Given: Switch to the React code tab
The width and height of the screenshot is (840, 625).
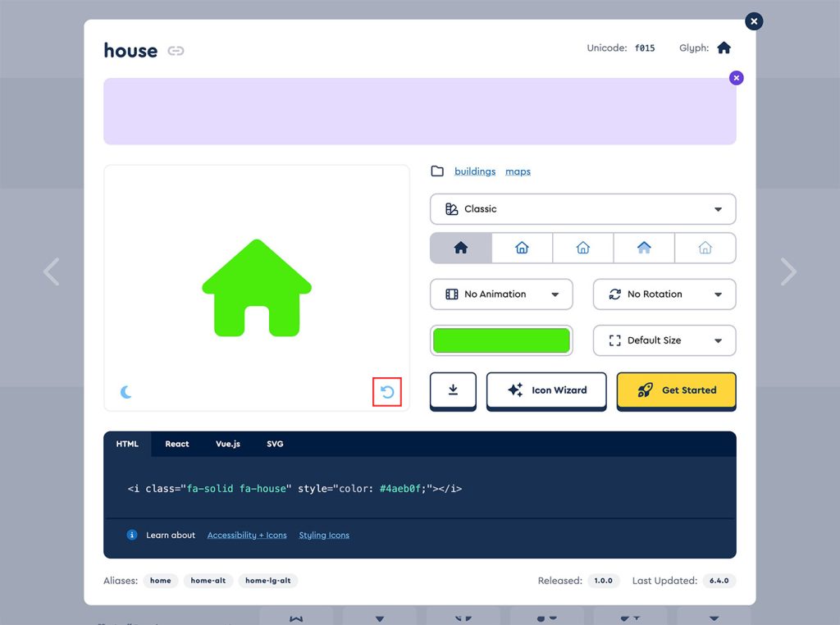Looking at the screenshot, I should [176, 444].
